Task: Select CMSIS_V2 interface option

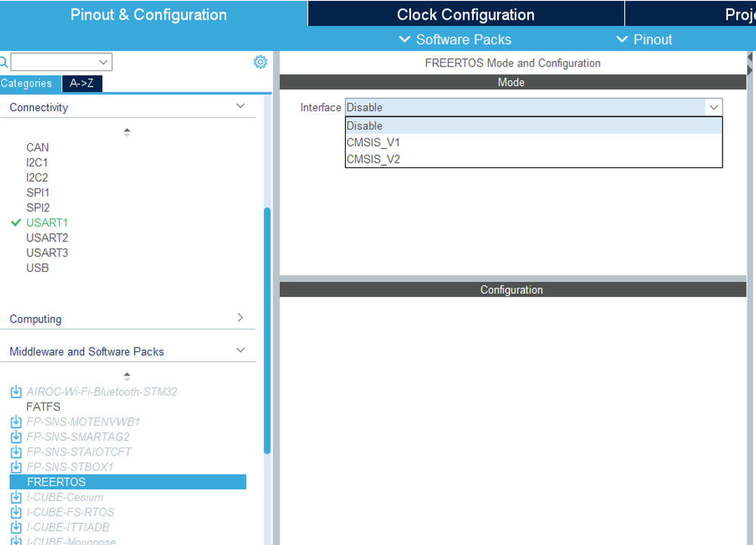Action: [534, 159]
